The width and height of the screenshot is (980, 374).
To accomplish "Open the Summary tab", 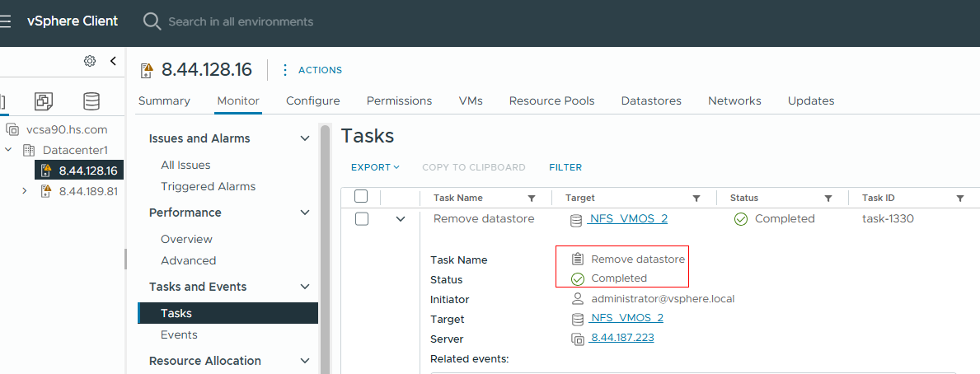I will point(164,101).
